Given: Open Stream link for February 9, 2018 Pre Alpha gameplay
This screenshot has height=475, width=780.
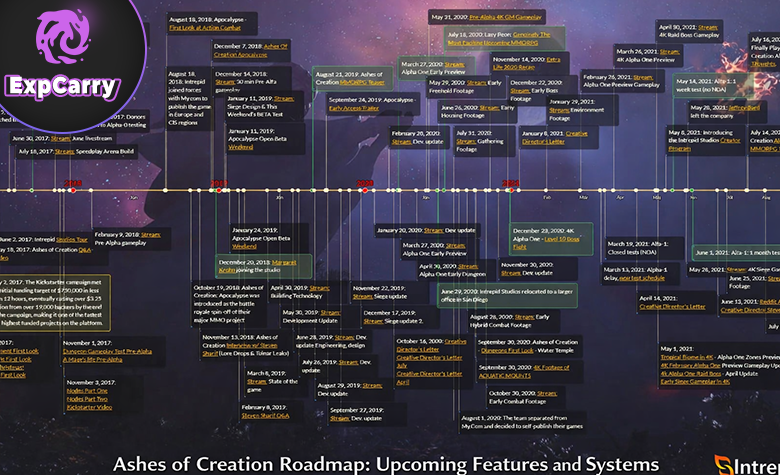Looking at the screenshot, I should pos(151,234).
